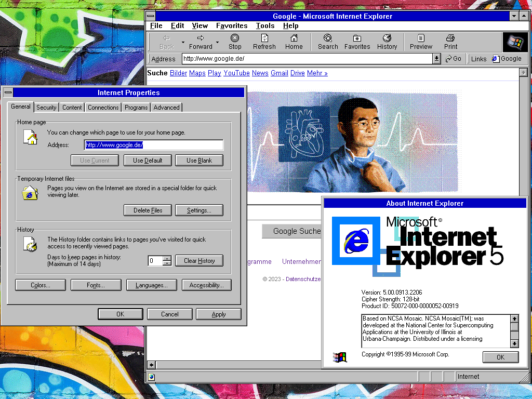Image resolution: width=532 pixels, height=399 pixels.
Task: Click the horizontal scrollbar left arrow
Action: (151, 365)
